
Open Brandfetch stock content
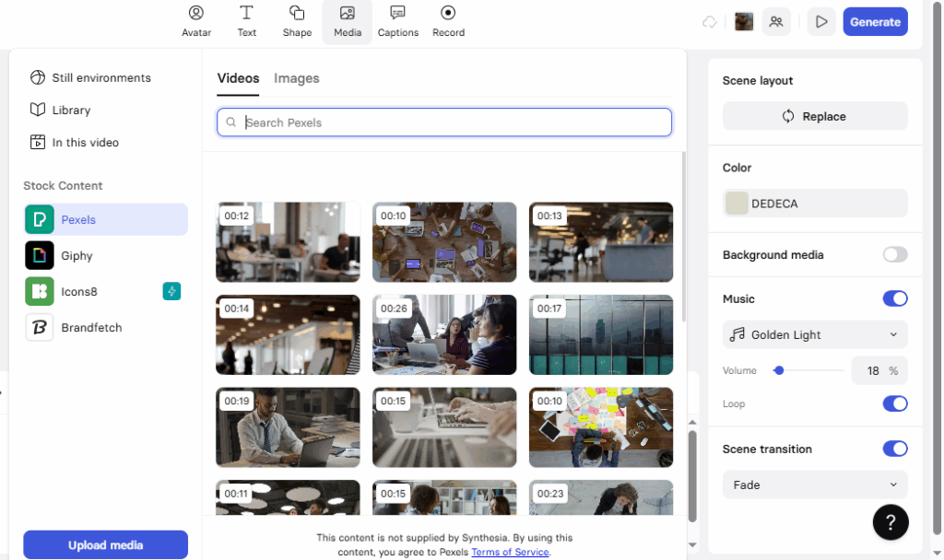click(89, 327)
